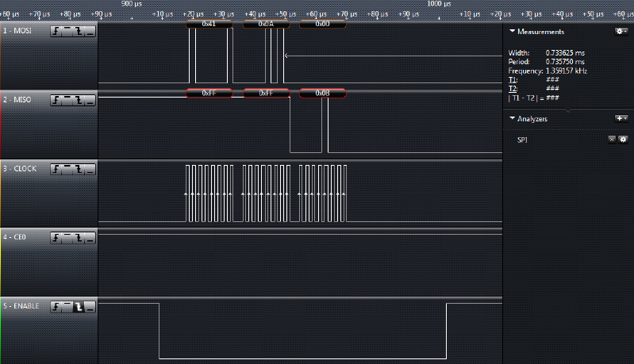Click the T1 timing marker label
This screenshot has height=364, width=634.
point(512,80)
